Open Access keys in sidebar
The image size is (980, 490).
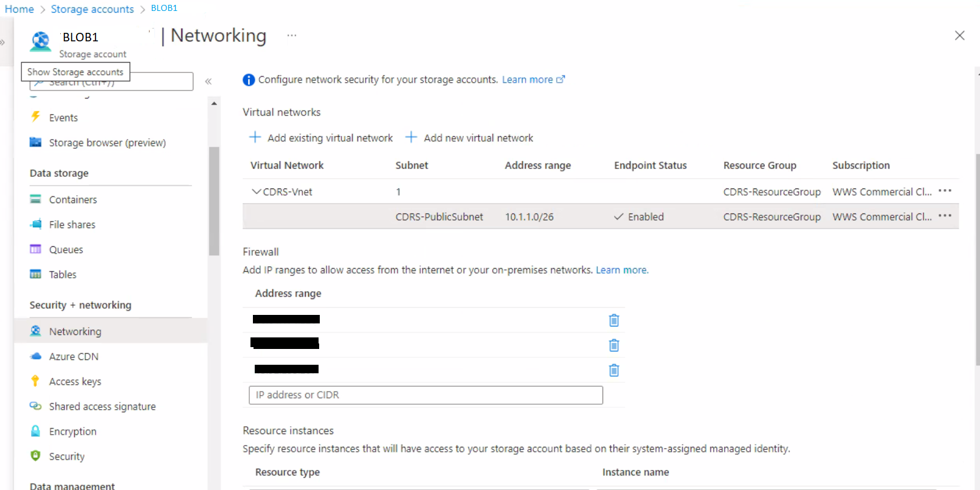(75, 382)
